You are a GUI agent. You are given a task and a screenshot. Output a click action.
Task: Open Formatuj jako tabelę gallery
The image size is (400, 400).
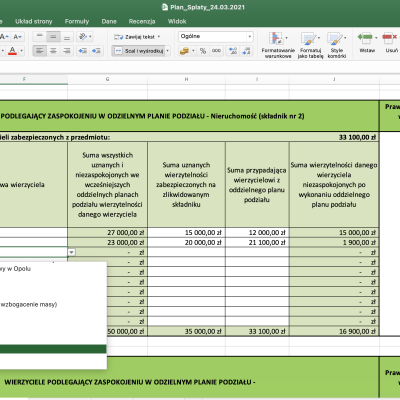[310, 45]
